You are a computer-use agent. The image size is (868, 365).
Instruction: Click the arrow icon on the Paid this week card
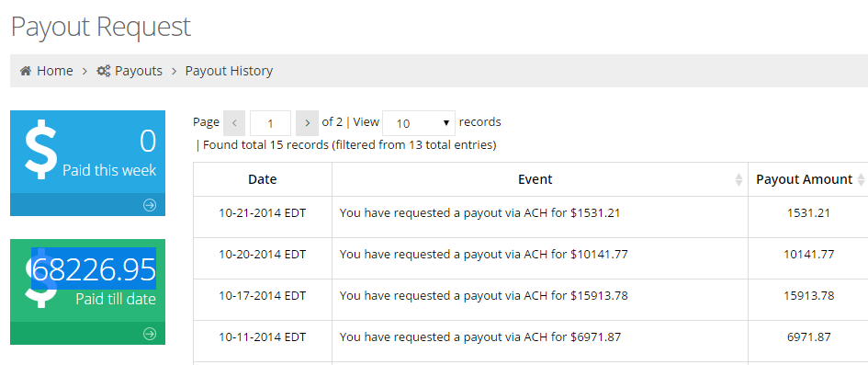tap(150, 205)
